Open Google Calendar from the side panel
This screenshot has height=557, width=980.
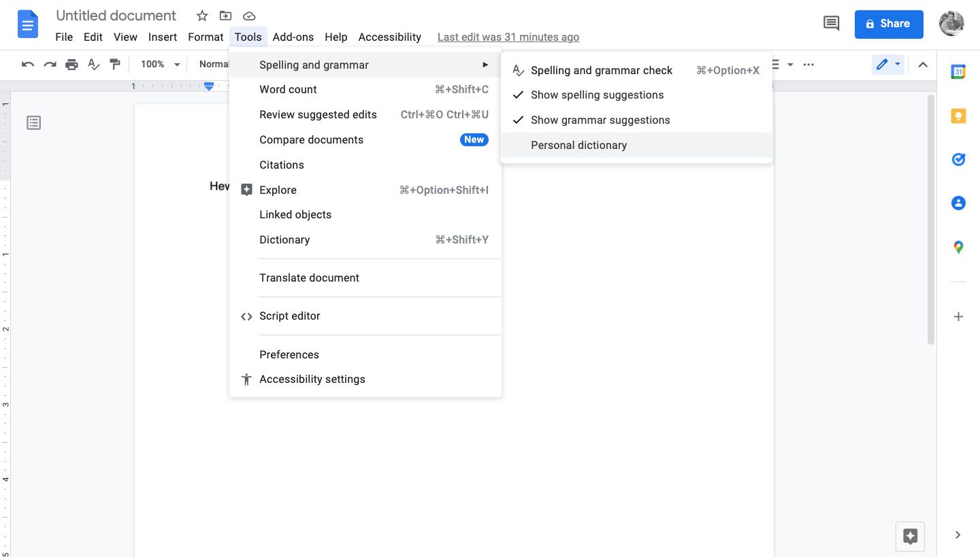tap(958, 71)
